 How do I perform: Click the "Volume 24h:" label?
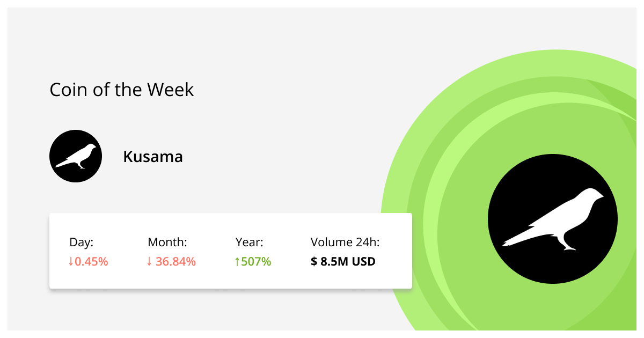point(345,242)
